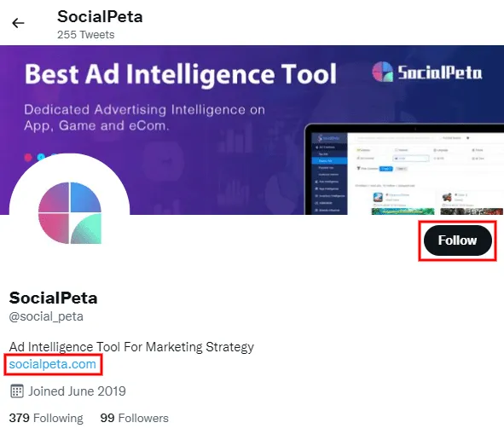Viewport: 504px width, 440px height.
Task: Click the Best Ad Intelligence Tool headline
Action: pyautogui.click(x=180, y=74)
